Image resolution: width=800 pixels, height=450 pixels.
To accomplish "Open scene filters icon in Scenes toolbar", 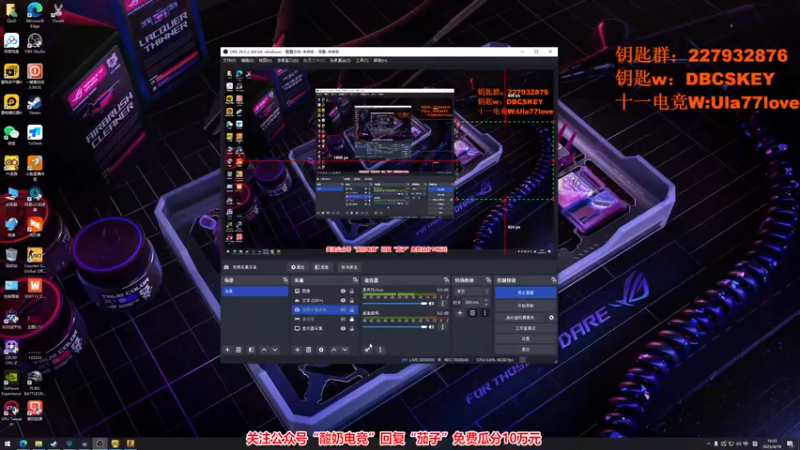I will click(x=251, y=349).
